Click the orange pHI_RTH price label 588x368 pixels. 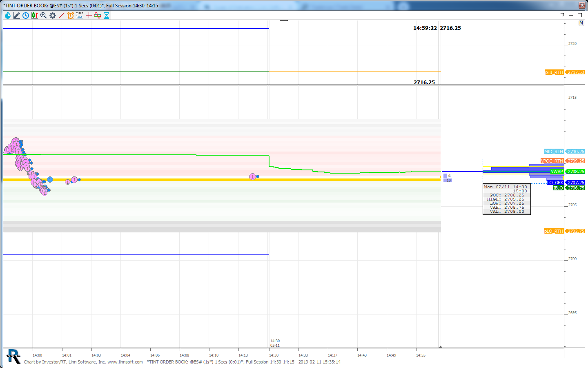tap(554, 72)
